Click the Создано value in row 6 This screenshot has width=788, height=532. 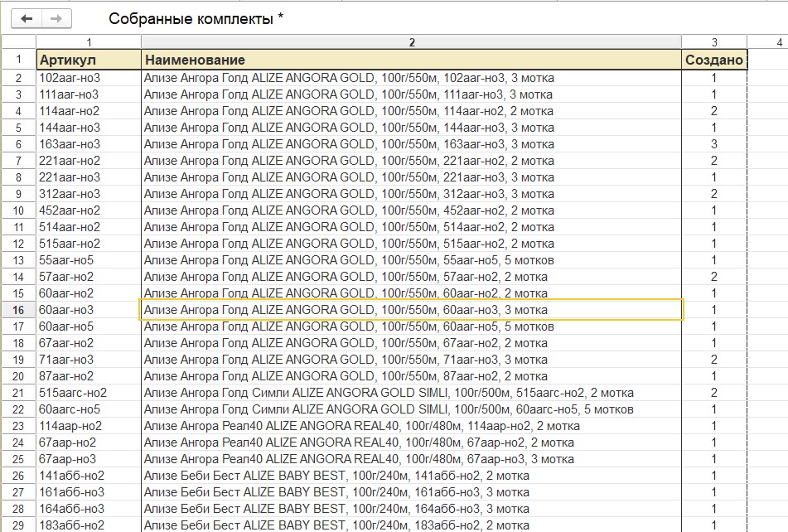[714, 144]
